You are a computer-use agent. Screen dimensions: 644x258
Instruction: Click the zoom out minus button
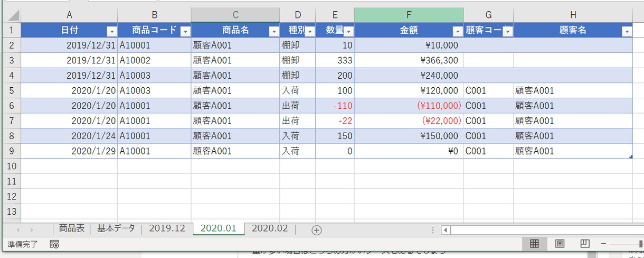pos(603,244)
